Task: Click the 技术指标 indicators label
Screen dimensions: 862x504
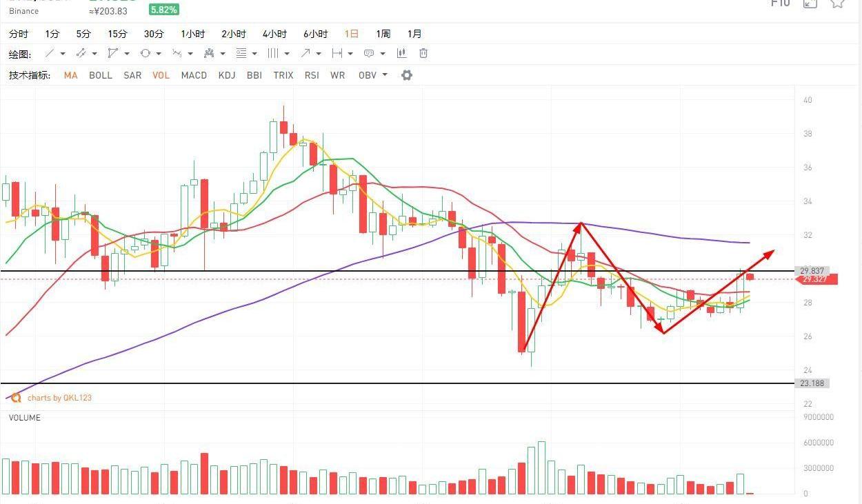Action: click(x=30, y=75)
